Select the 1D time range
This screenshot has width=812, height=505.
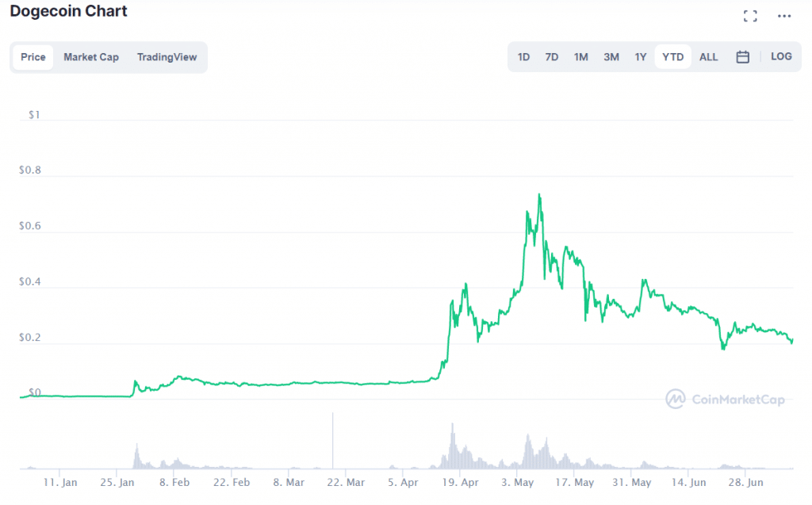pos(523,57)
